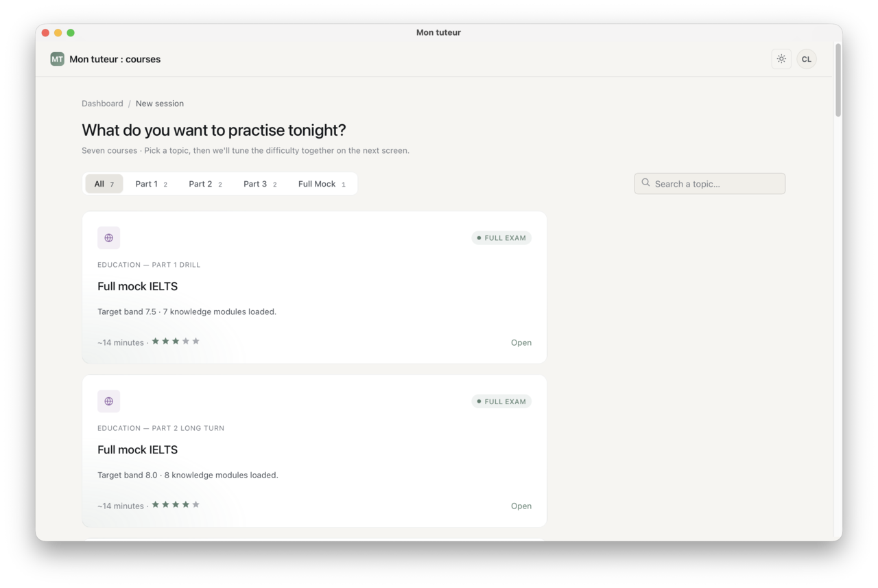Switch to the Part 2 tab
The width and height of the screenshot is (878, 588).
pos(205,184)
